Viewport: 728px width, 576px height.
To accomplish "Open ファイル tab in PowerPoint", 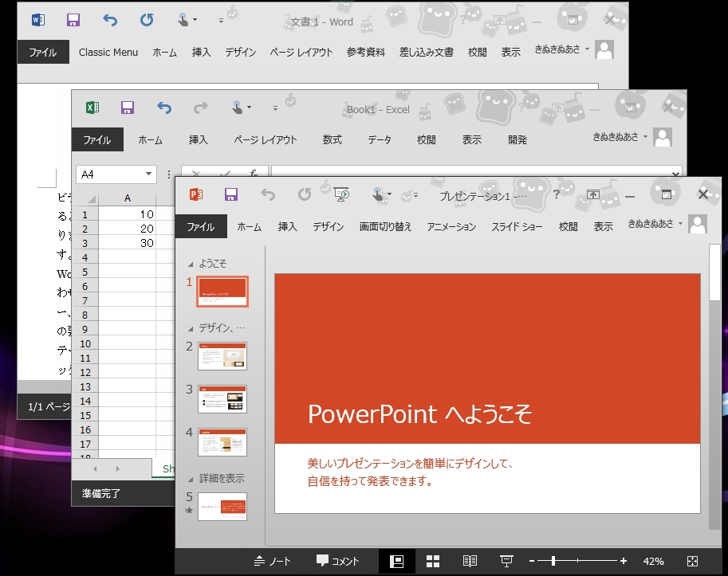I will 201,226.
